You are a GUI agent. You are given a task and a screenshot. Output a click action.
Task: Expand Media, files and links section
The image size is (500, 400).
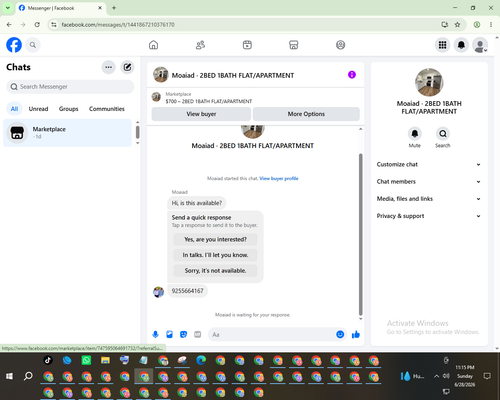click(429, 199)
